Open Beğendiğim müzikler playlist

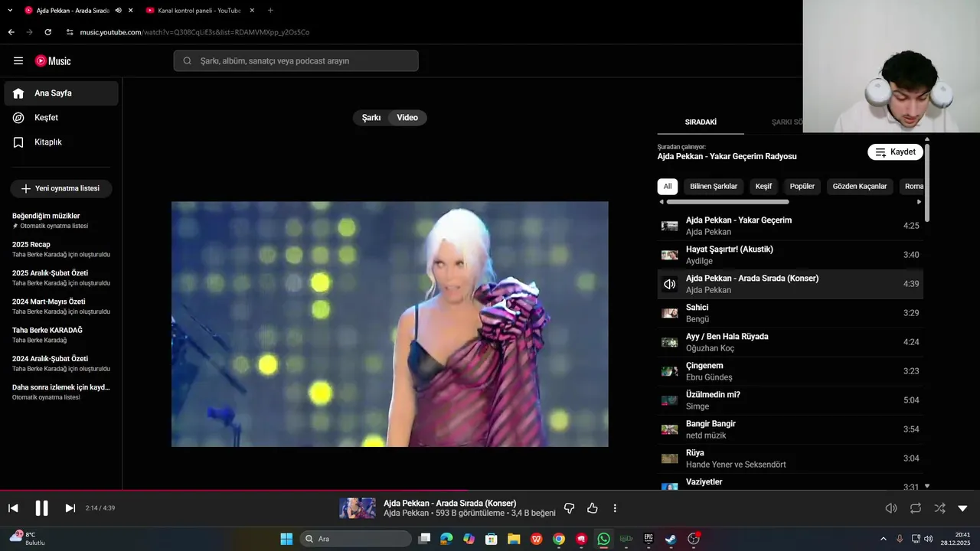(x=61, y=220)
